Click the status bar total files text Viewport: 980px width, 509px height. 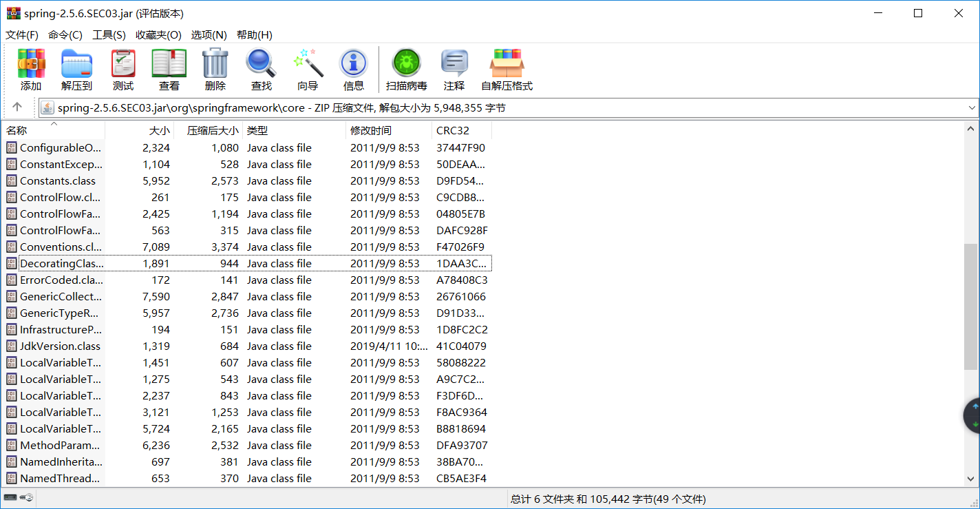(608, 499)
